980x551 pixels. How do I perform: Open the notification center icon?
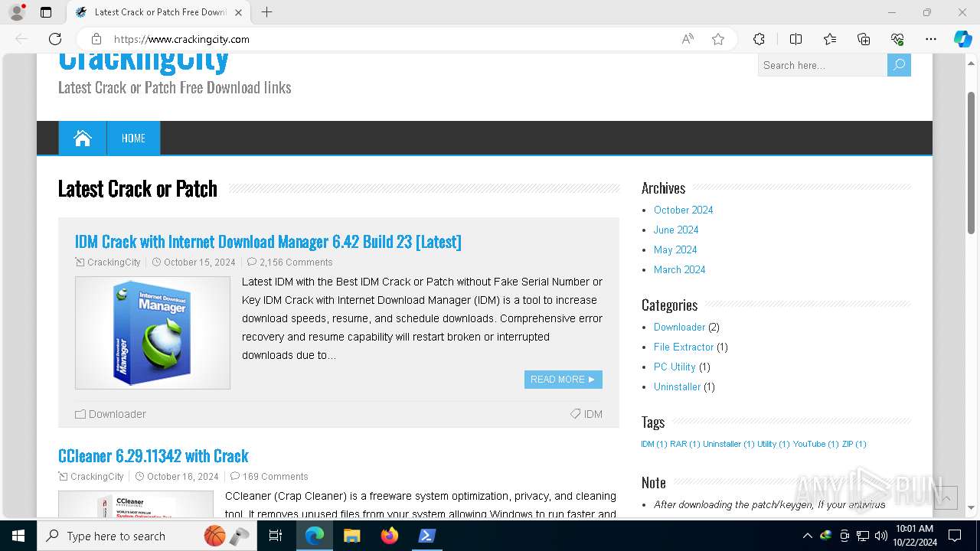pos(955,536)
